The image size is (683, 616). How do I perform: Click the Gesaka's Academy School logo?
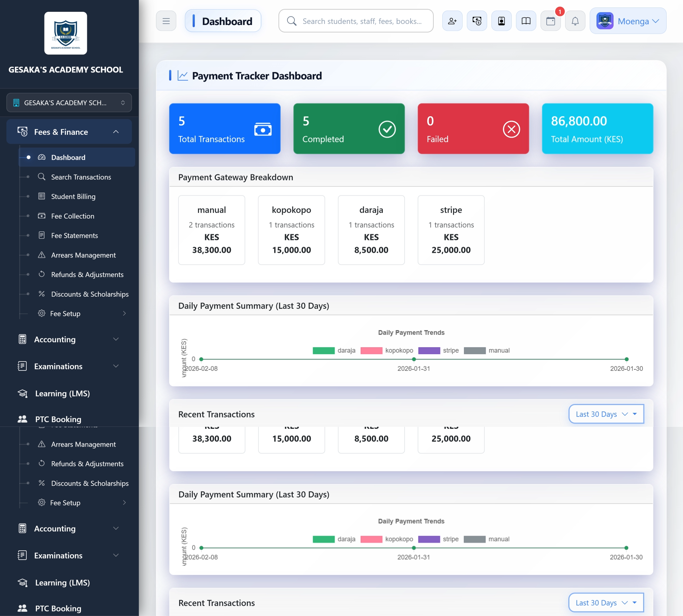click(x=66, y=33)
